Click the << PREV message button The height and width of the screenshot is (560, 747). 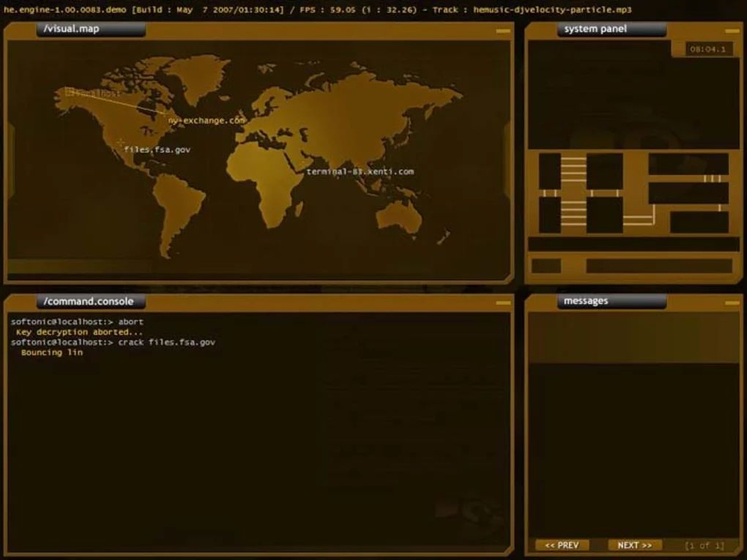coord(562,545)
